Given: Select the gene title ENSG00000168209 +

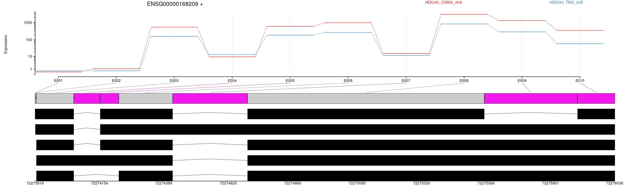Looking at the screenshot, I should click(x=175, y=4).
